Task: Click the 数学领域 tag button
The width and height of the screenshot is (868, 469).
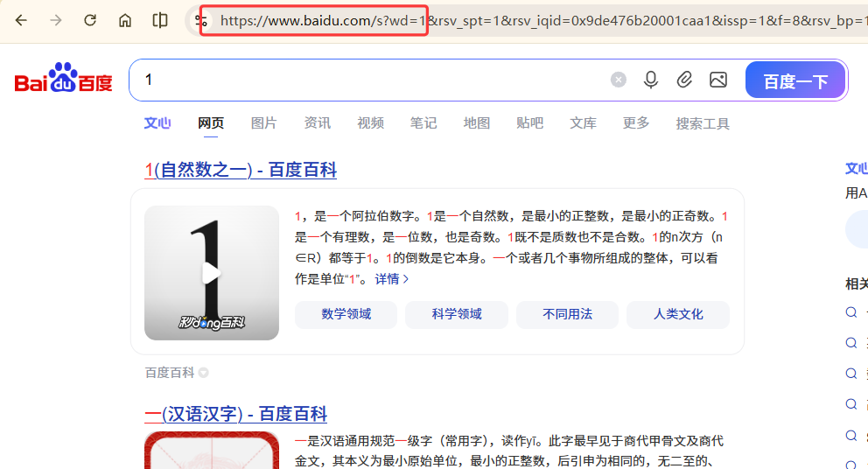Action: (346, 314)
